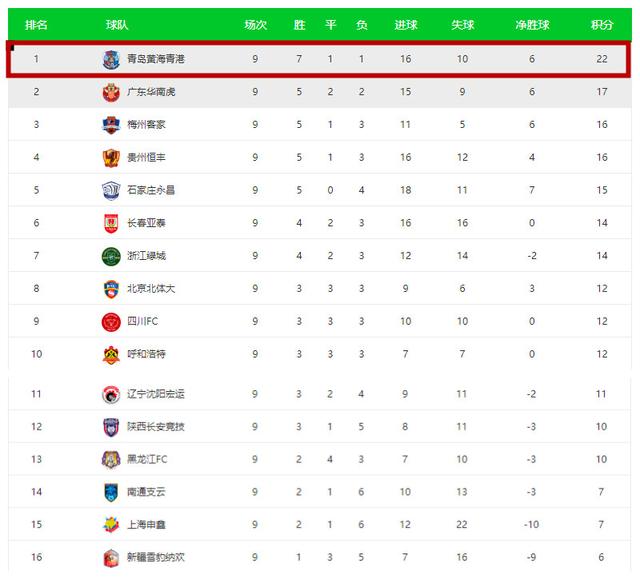Open the 梅州客家 club logo
Image resolution: width=640 pixels, height=579 pixels.
(x=110, y=125)
